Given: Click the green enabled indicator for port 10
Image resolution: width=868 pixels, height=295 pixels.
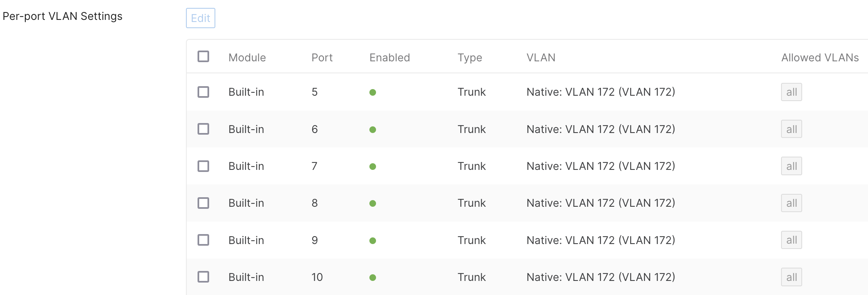Looking at the screenshot, I should 373,277.
